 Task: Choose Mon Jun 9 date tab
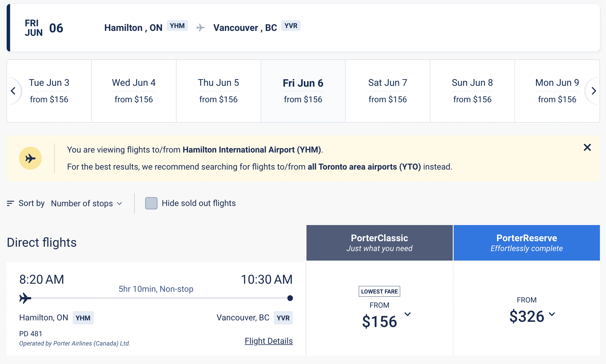[x=557, y=91]
